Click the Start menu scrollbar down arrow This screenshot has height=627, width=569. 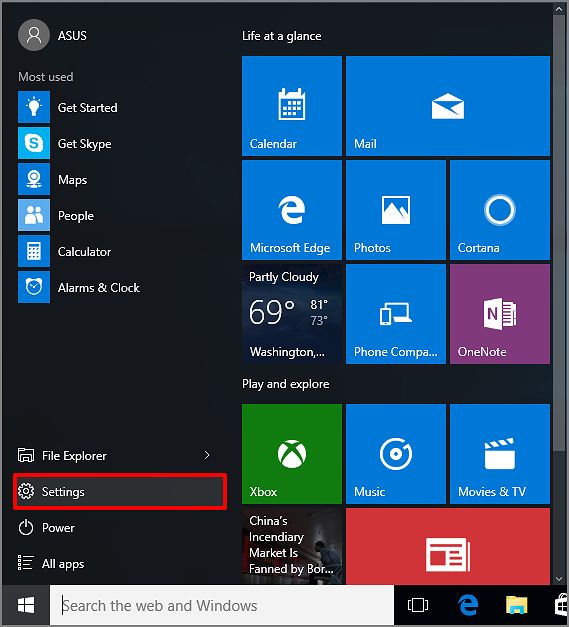(559, 579)
